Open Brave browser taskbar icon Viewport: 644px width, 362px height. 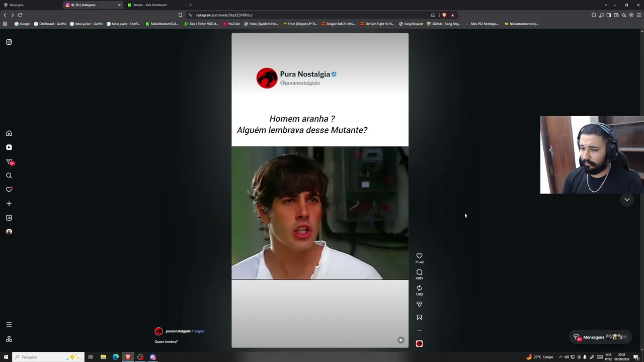(x=128, y=357)
